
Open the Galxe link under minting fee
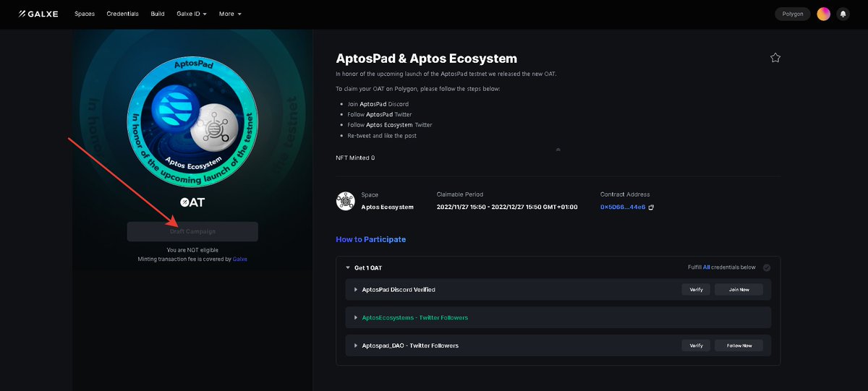(240, 259)
